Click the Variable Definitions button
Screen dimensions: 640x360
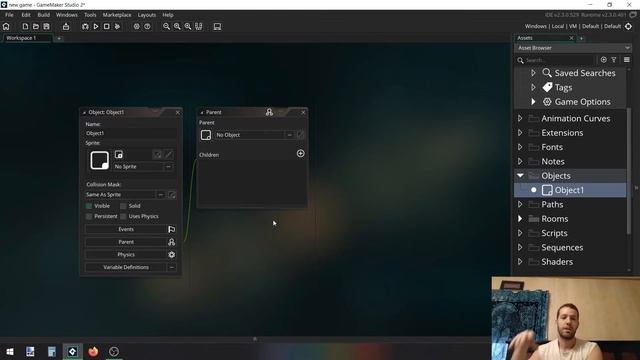[x=126, y=267]
